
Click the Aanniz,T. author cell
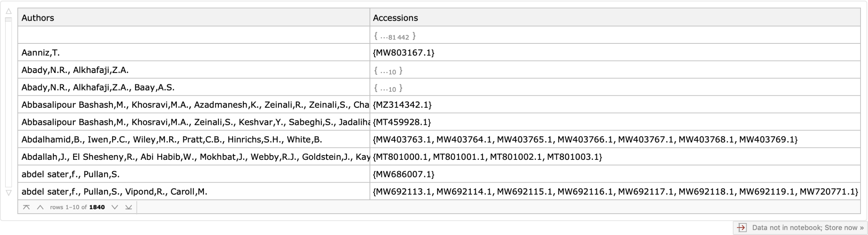[41, 53]
